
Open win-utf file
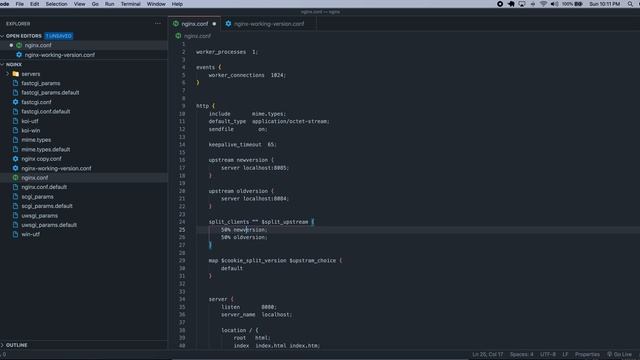click(31, 234)
